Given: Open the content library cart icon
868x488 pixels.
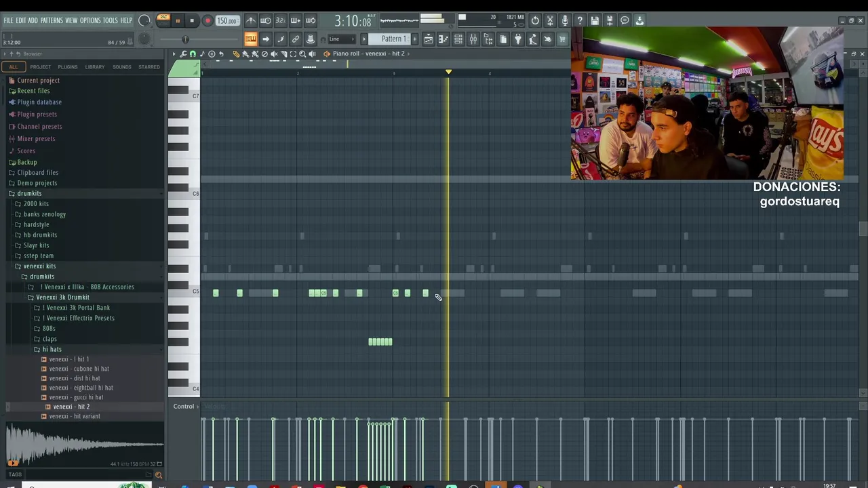Looking at the screenshot, I should point(562,39).
